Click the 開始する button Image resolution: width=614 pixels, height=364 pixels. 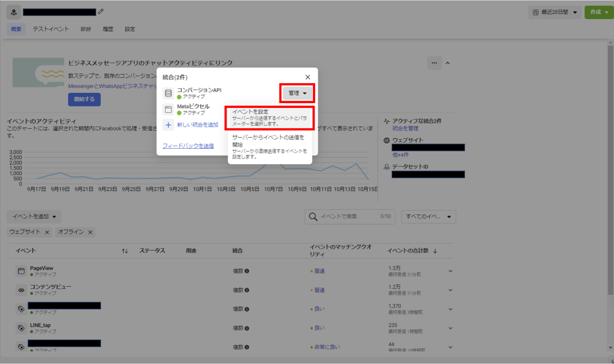point(84,99)
